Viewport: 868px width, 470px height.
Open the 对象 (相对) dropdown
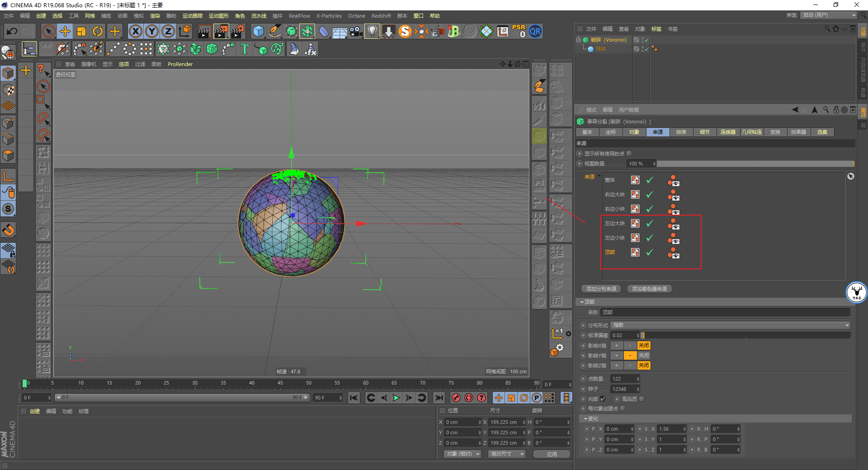[462, 454]
